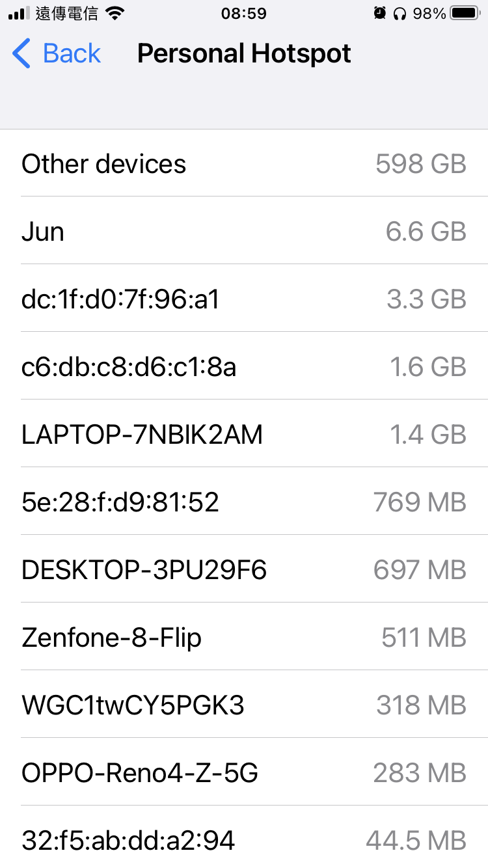Tap the headphones status icon
488x868 pixels.
tap(400, 13)
